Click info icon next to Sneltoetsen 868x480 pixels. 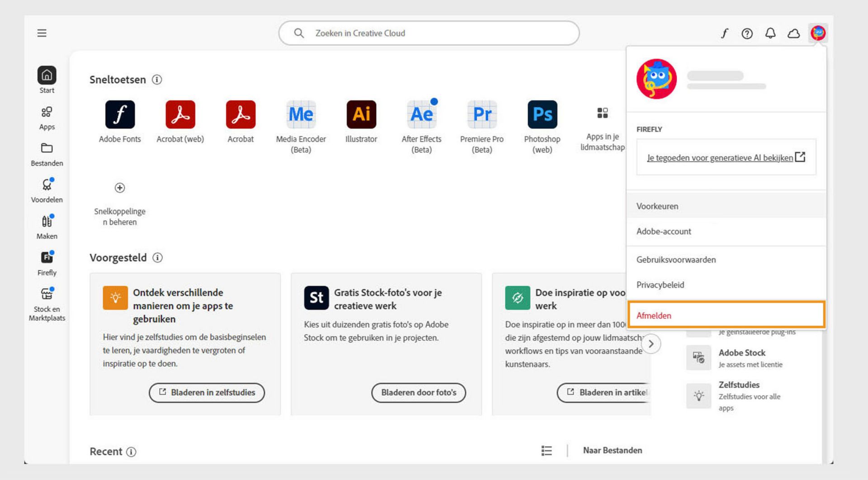(157, 80)
